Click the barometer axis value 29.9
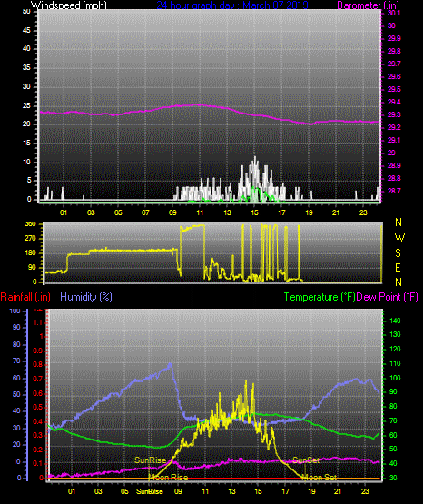The width and height of the screenshot is (423, 504). click(394, 38)
